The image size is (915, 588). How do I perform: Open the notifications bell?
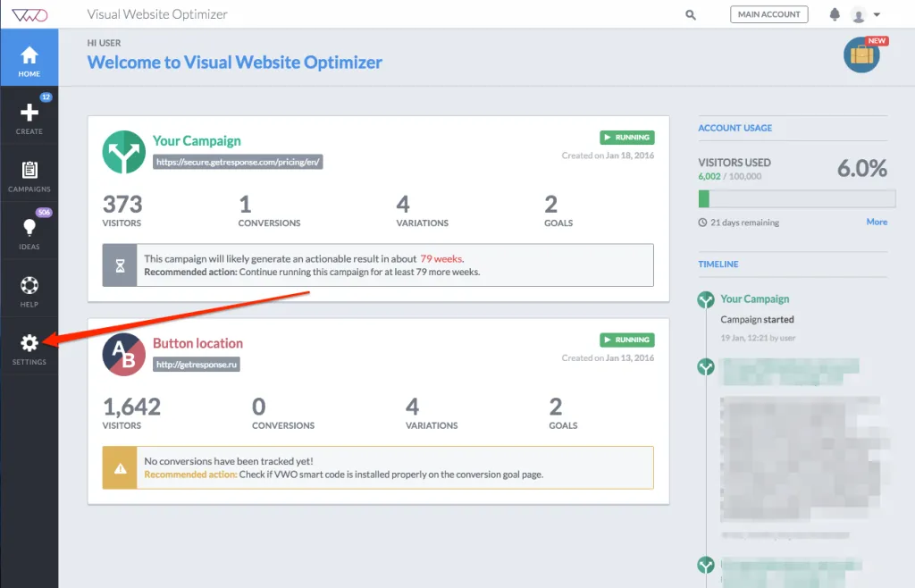click(x=835, y=14)
